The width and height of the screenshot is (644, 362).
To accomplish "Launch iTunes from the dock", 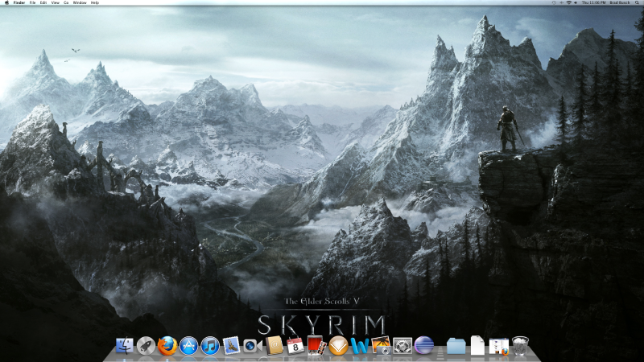I will coord(210,346).
